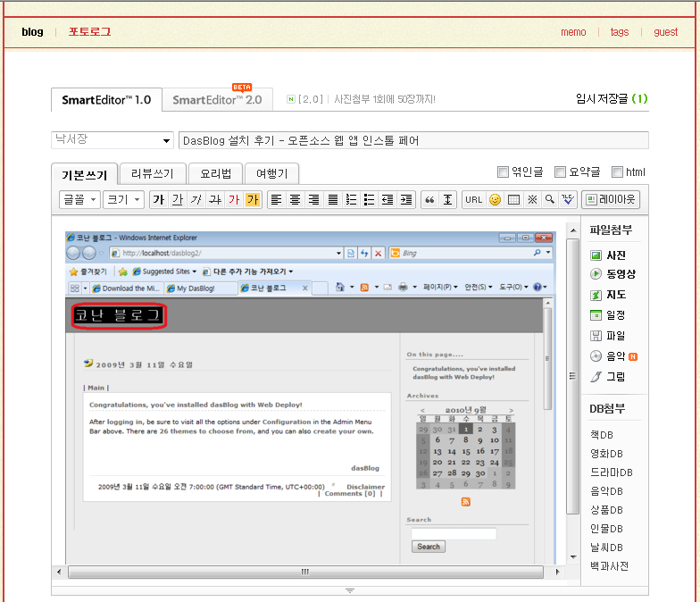Viewport: 700px width, 602px height.
Task: Apply underline text formatting
Action: tap(178, 200)
